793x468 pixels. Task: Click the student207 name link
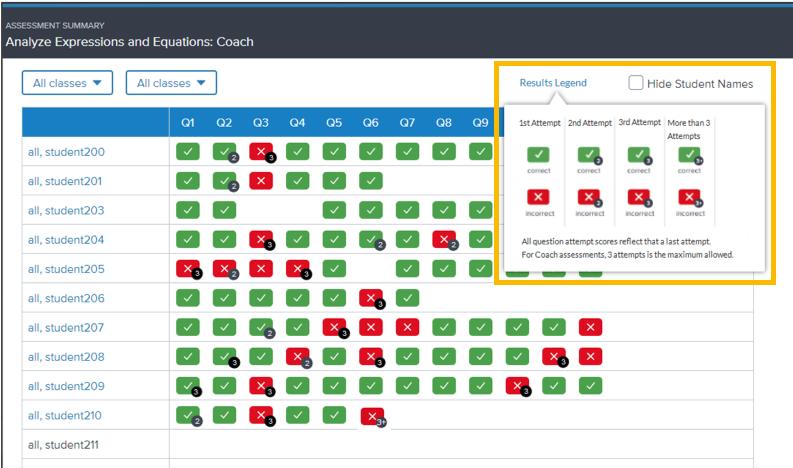click(66, 328)
